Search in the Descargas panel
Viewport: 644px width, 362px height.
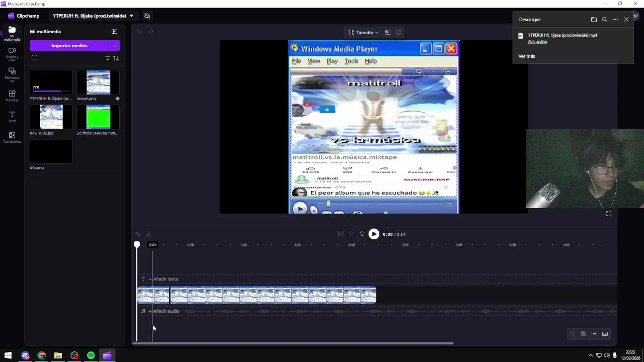pyautogui.click(x=605, y=20)
